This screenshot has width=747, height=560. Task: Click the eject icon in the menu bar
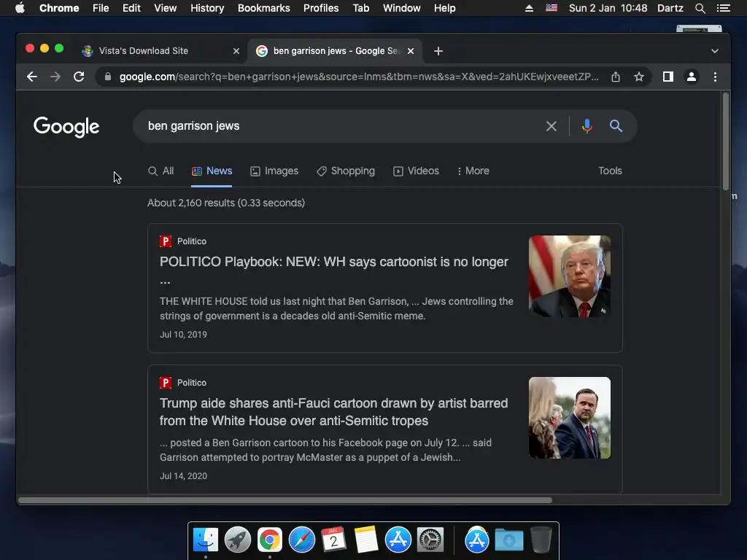(529, 8)
